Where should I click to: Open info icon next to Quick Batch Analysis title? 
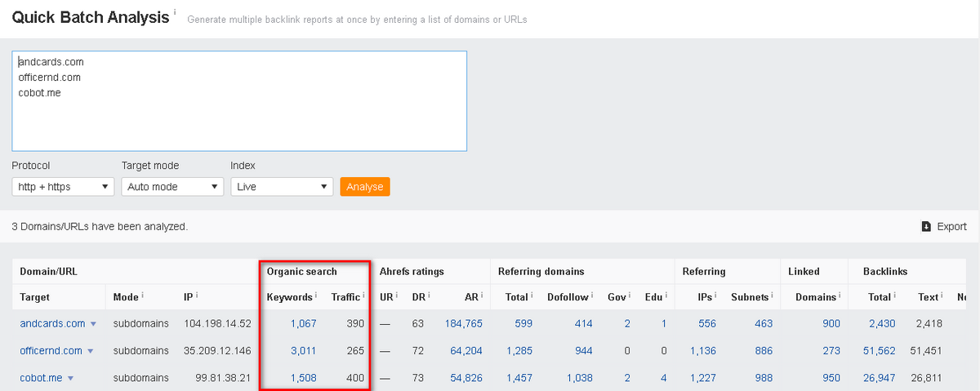pos(175,12)
